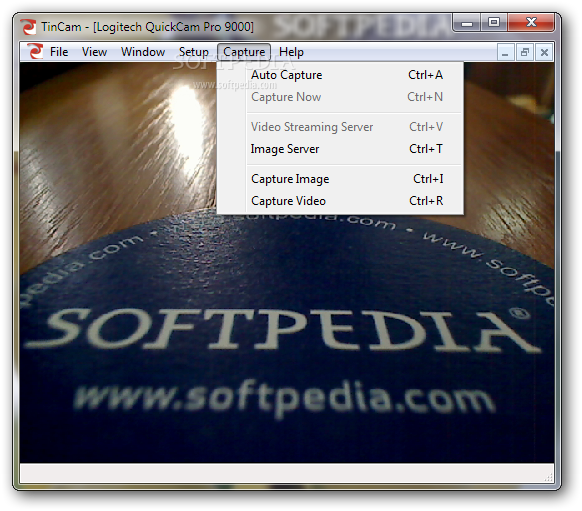
Task: Maximize the TinCam main window
Action: 494,23
